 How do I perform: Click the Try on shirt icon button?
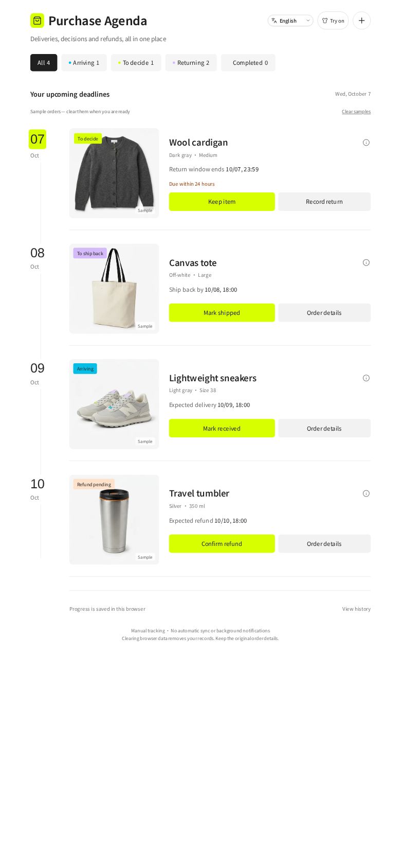coord(333,21)
